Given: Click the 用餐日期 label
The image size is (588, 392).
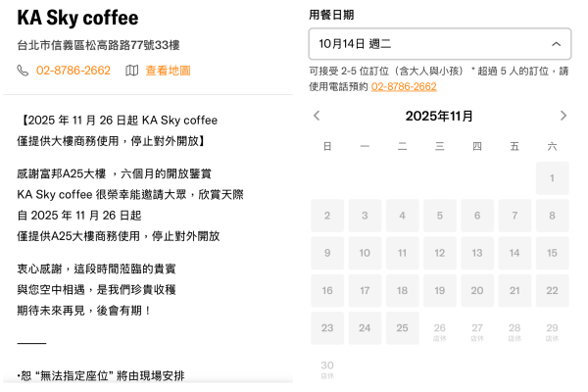Looking at the screenshot, I should pyautogui.click(x=331, y=15).
